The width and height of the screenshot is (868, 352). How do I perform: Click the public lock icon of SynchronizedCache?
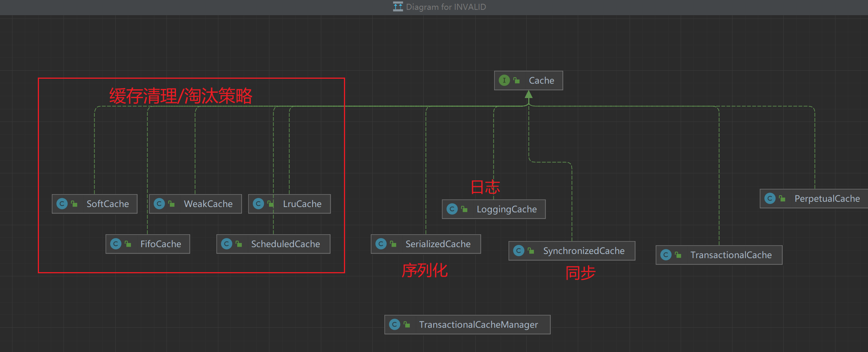point(531,251)
